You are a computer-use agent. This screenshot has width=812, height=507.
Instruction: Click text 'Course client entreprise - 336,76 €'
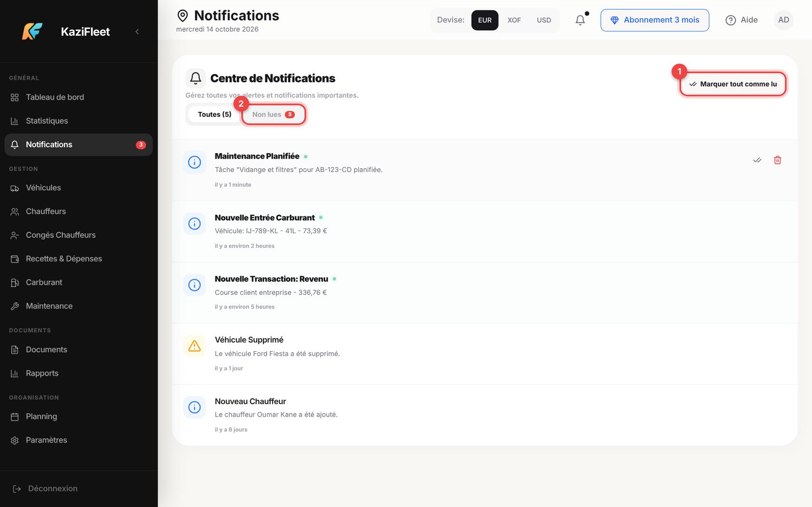[x=271, y=293]
